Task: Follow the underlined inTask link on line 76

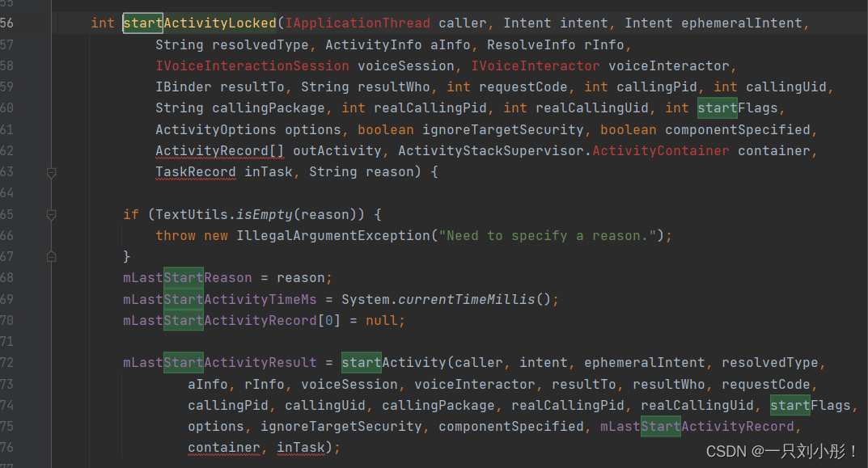Action: point(301,447)
